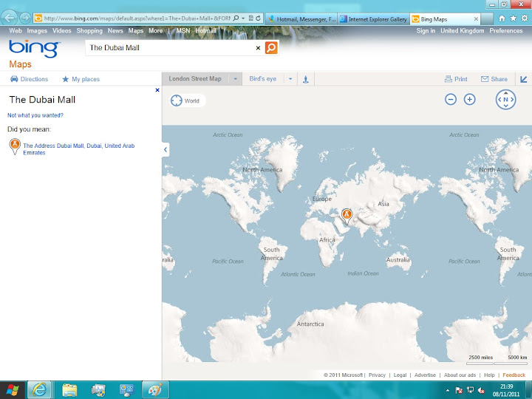
Task: Open the Web menu item
Action: pos(16,31)
